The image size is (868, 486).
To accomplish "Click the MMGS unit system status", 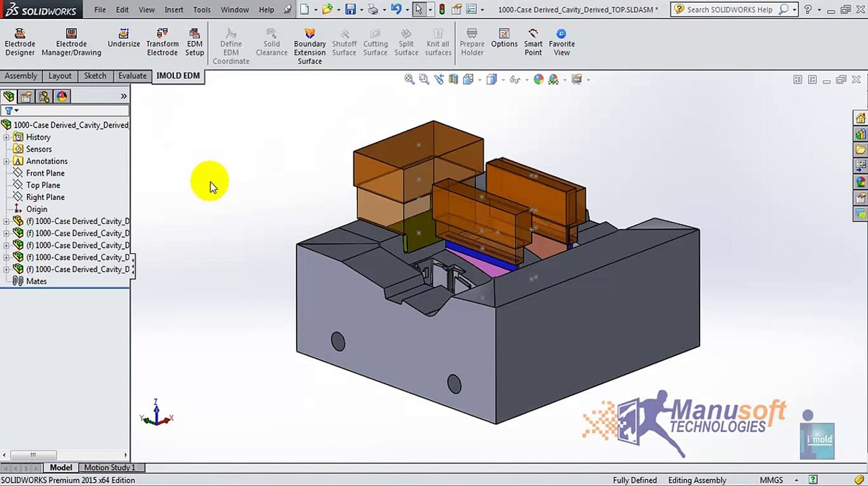I will [771, 480].
